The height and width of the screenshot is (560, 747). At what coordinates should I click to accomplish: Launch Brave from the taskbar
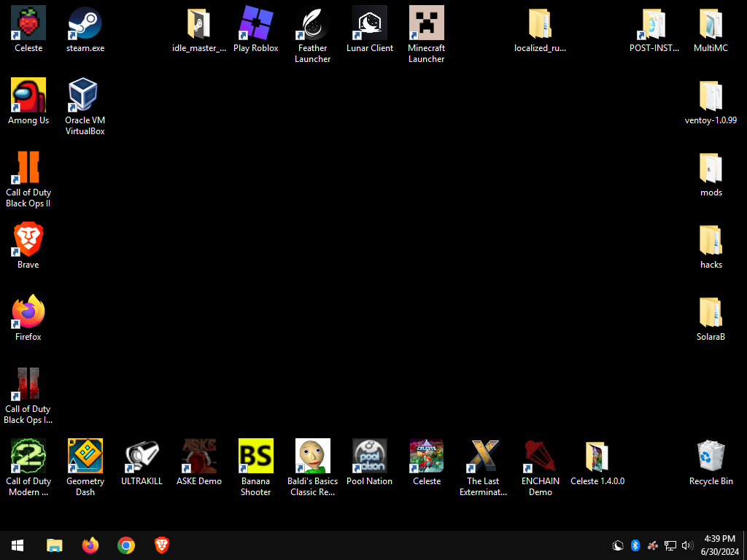coord(161,545)
